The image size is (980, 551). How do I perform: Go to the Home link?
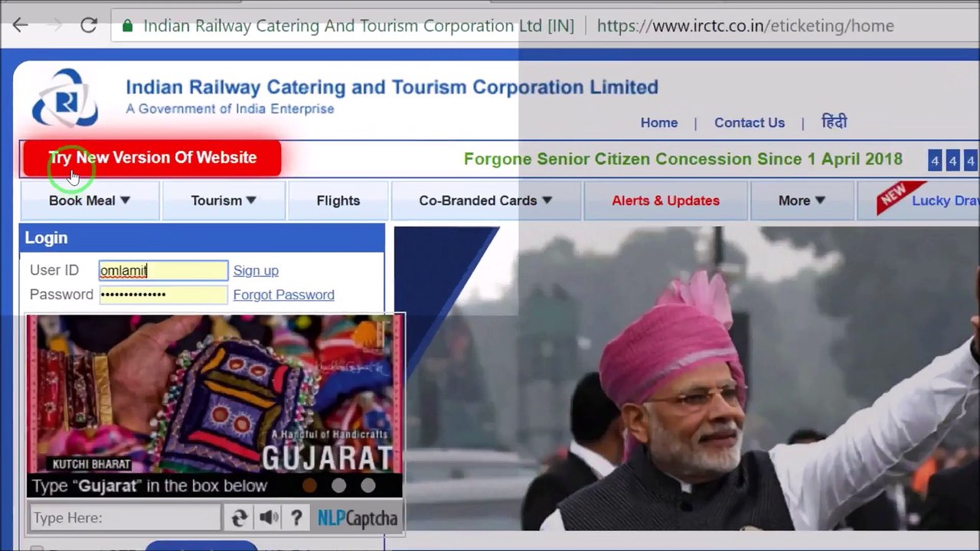pos(659,122)
